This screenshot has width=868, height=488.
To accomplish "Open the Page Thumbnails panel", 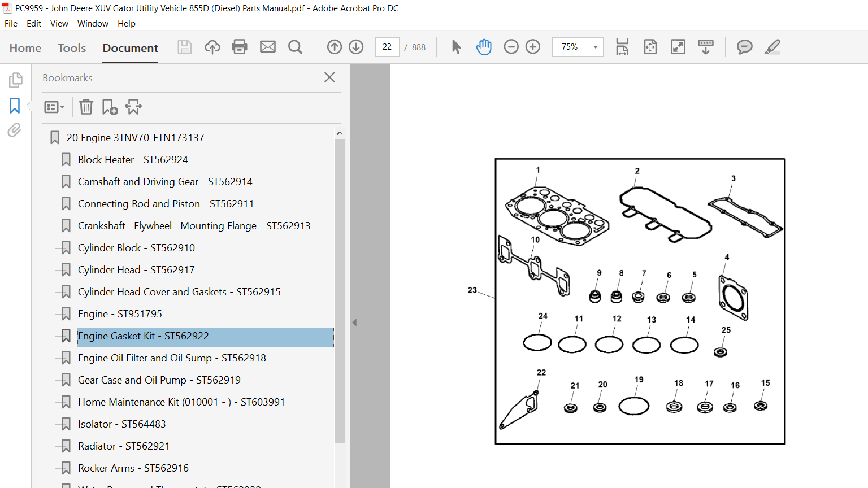I will (x=15, y=80).
